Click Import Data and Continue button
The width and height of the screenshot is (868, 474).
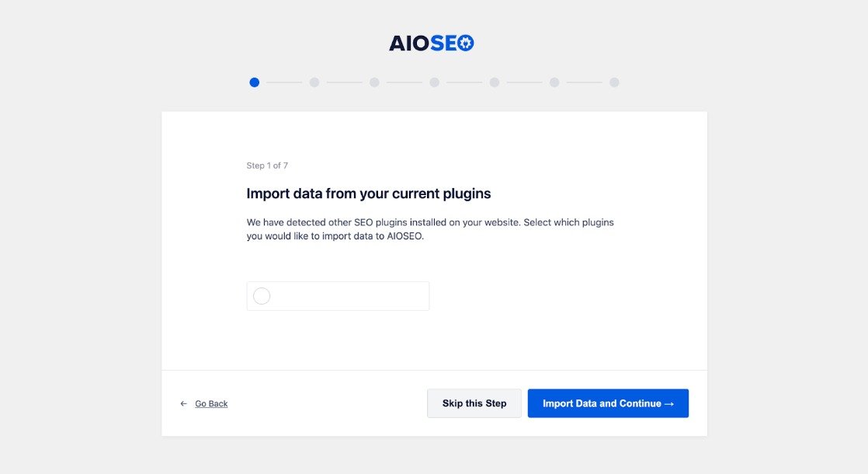[608, 403]
